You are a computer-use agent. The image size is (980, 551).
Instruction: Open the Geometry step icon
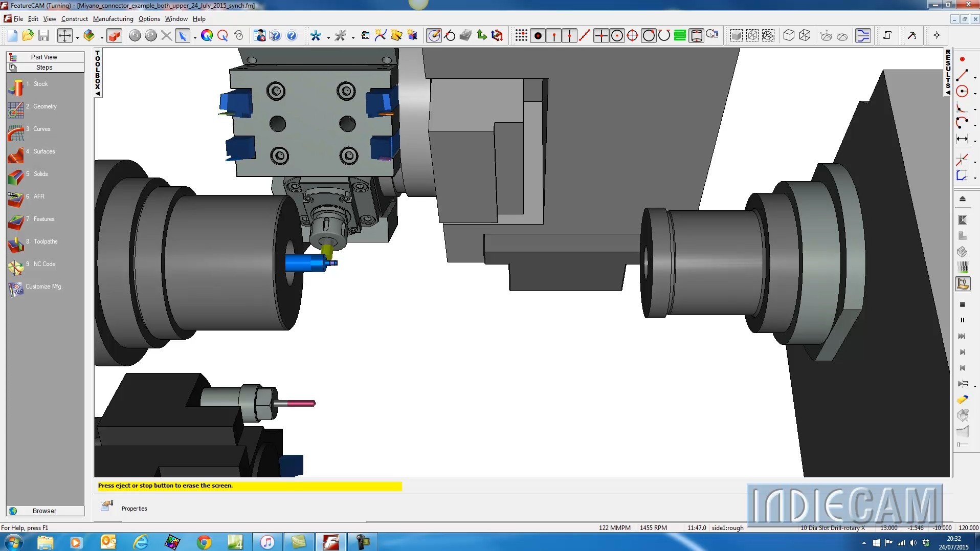click(16, 110)
